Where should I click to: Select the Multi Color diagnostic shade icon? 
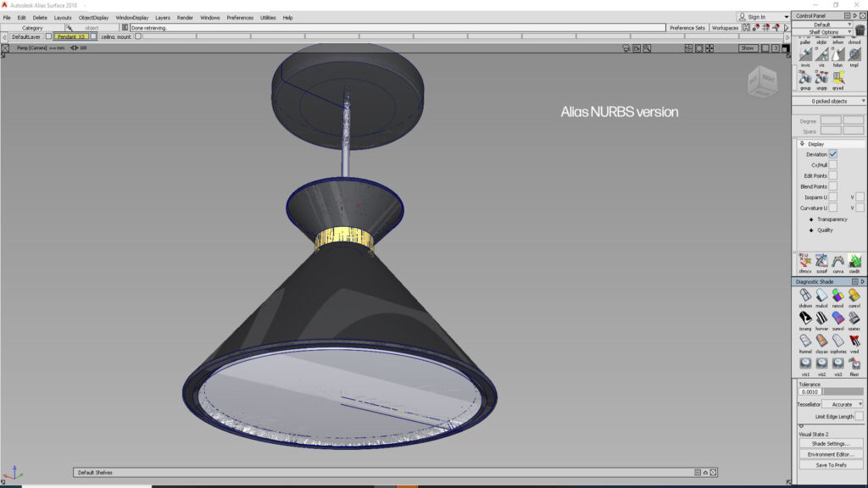[x=821, y=296]
